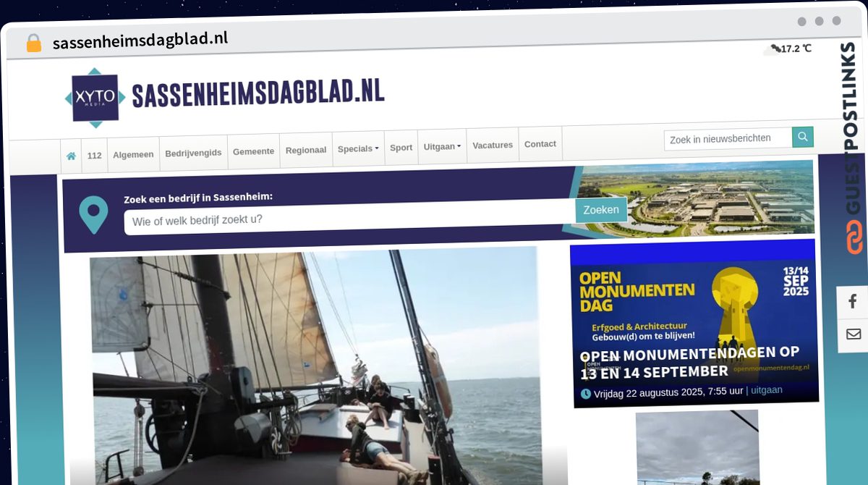Open the Gemeente menu item
The width and height of the screenshot is (868, 485).
pos(253,151)
